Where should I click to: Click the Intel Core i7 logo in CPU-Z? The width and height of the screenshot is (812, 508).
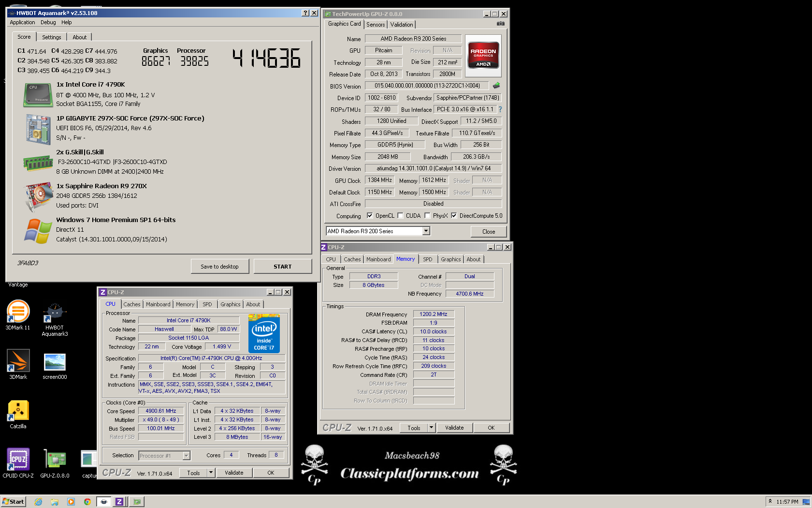pos(264,333)
